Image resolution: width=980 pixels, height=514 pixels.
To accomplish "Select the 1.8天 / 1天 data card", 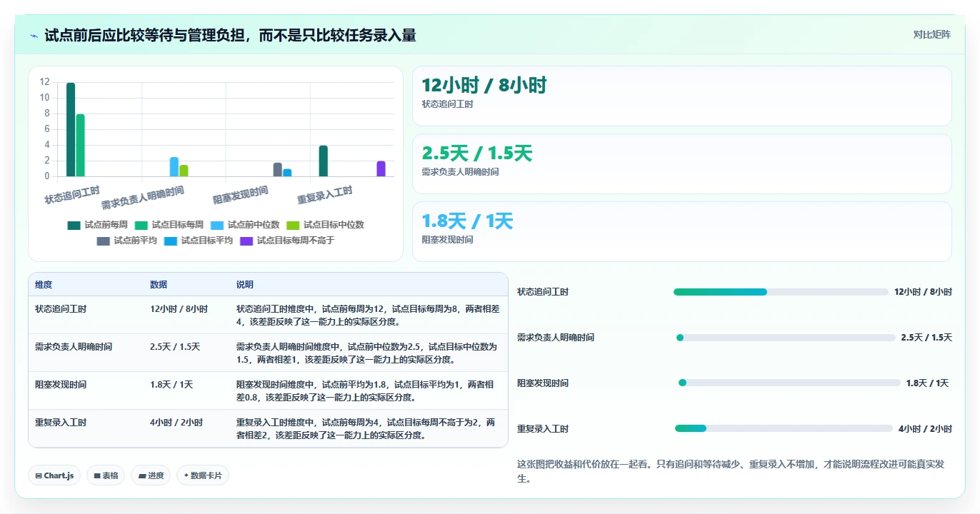I will [682, 232].
